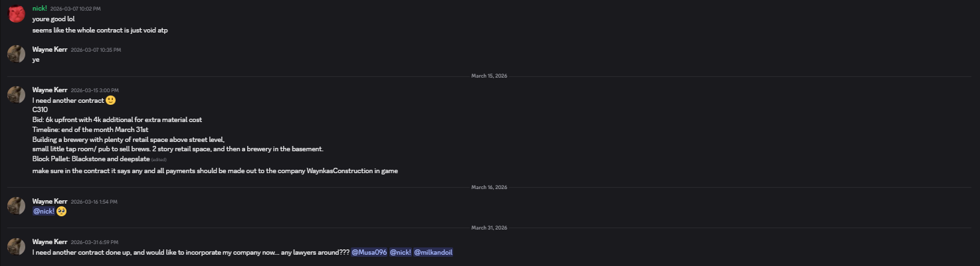This screenshot has height=266, width=980.
Task: Click the 2026-03-31 6:59 PM timestamp
Action: (x=94, y=242)
